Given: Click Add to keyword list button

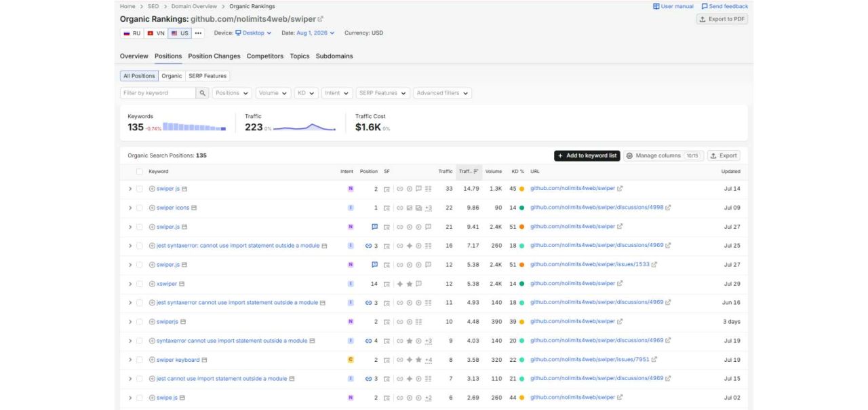Looking at the screenshot, I should point(587,155).
